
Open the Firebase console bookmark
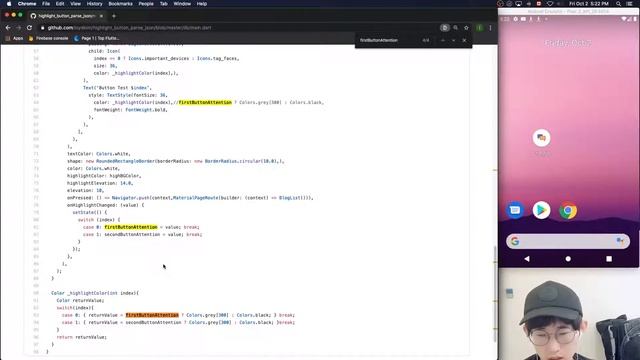coord(48,38)
